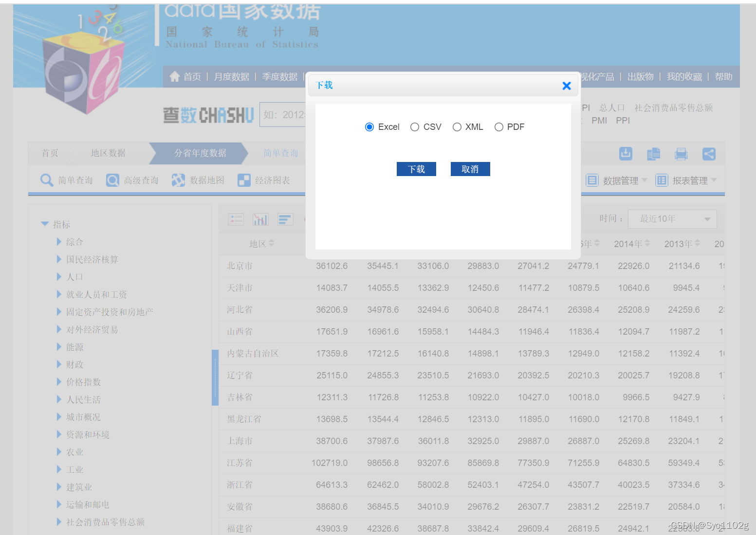Click the 取消 cancel button
The height and width of the screenshot is (535, 756).
(x=470, y=169)
